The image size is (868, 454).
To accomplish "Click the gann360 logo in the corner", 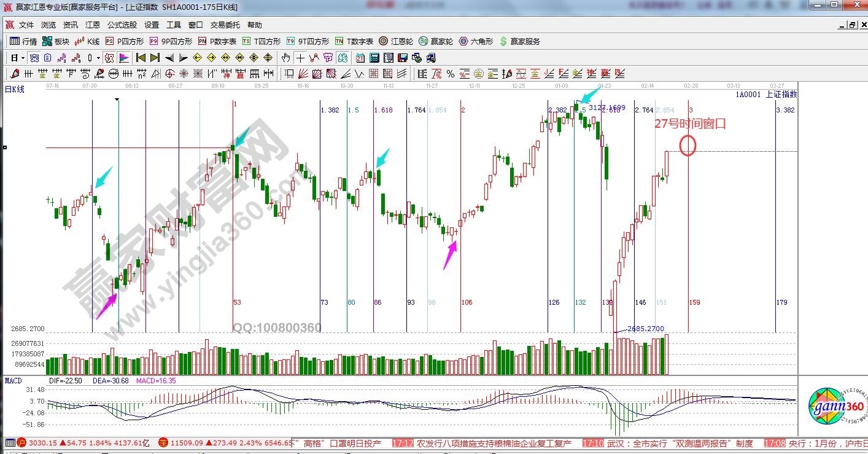I will tap(835, 406).
